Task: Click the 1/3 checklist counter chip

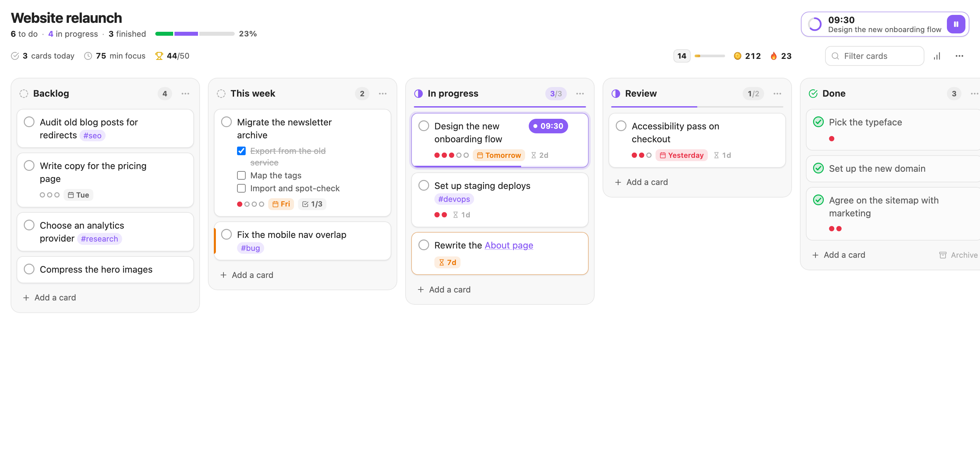Action: [x=312, y=204]
